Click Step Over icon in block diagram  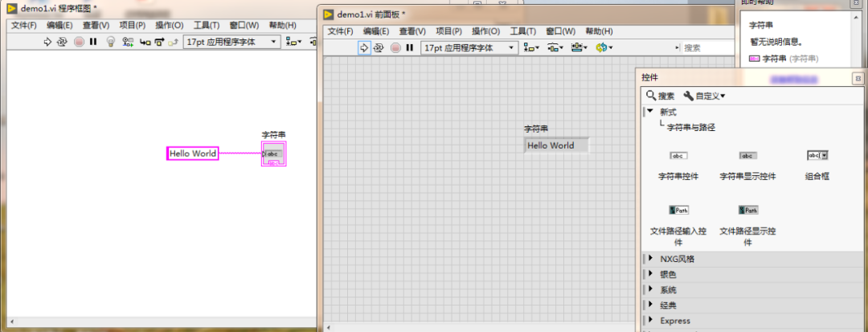click(x=159, y=42)
